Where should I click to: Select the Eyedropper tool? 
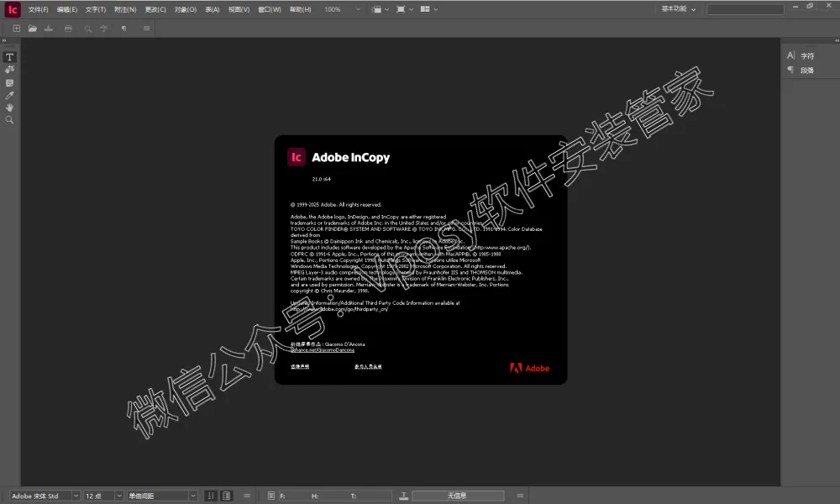[x=9, y=95]
